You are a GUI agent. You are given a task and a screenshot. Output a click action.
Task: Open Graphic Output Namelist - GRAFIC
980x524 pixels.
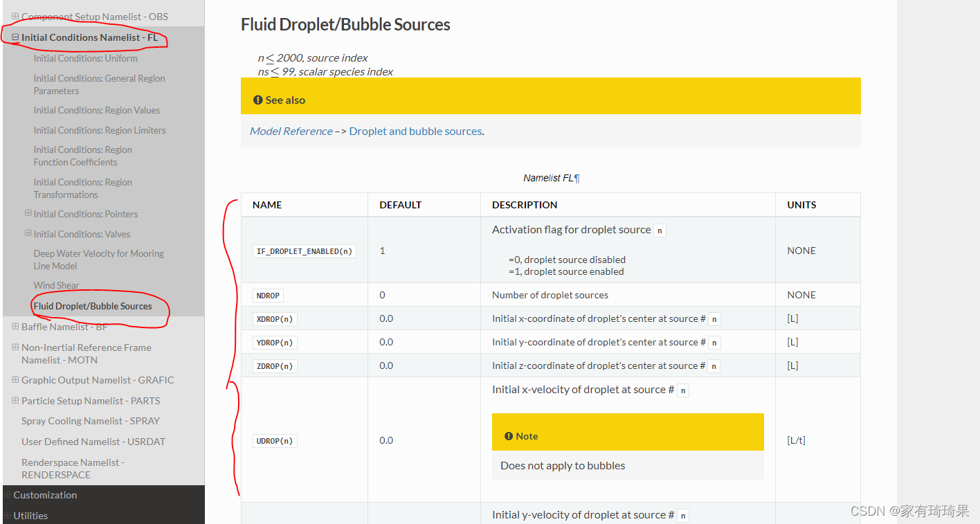click(98, 380)
